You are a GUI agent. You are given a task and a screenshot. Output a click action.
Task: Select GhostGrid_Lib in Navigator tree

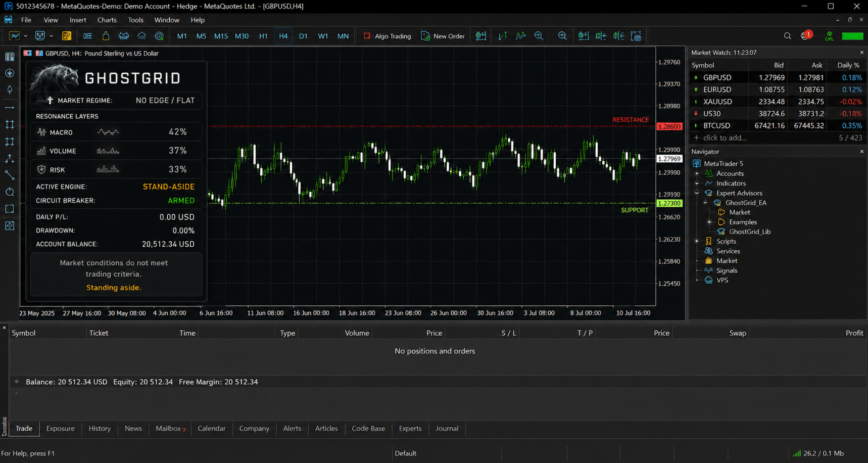[x=749, y=231]
